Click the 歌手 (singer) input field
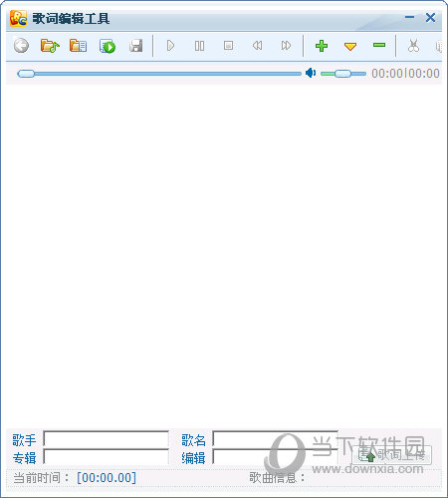Viewport: 448px width, 498px height. coord(107,439)
